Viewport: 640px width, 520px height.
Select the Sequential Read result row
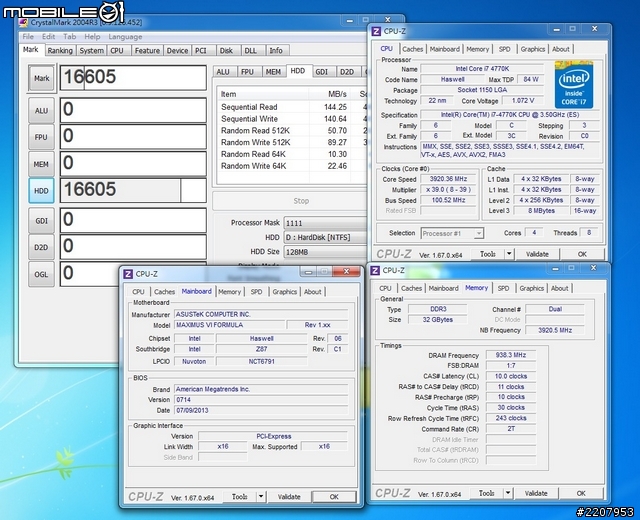click(x=292, y=107)
